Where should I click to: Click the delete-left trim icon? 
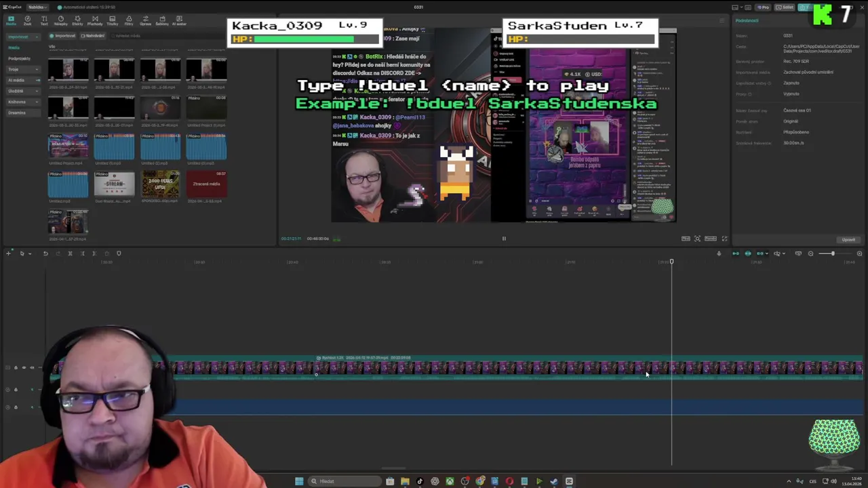[x=82, y=253]
